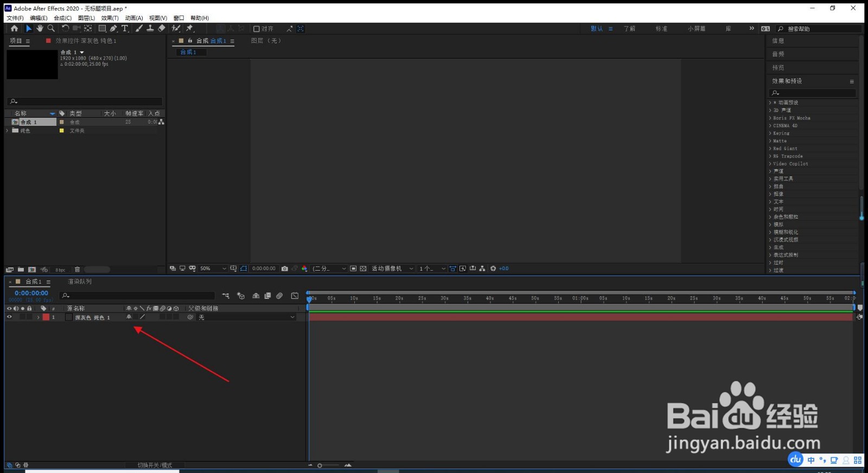Show more workspaces with double chevron
The height and width of the screenshot is (473, 868).
pos(751,29)
